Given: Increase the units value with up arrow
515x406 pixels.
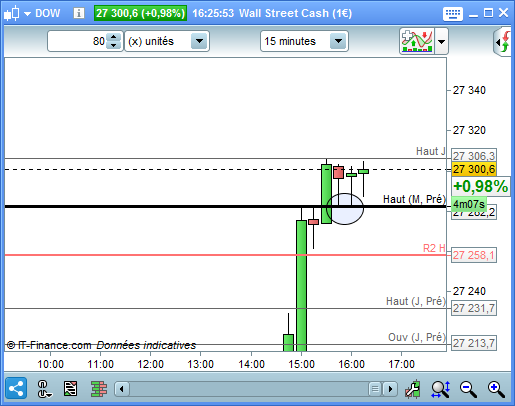Looking at the screenshot, I should tap(114, 37).
